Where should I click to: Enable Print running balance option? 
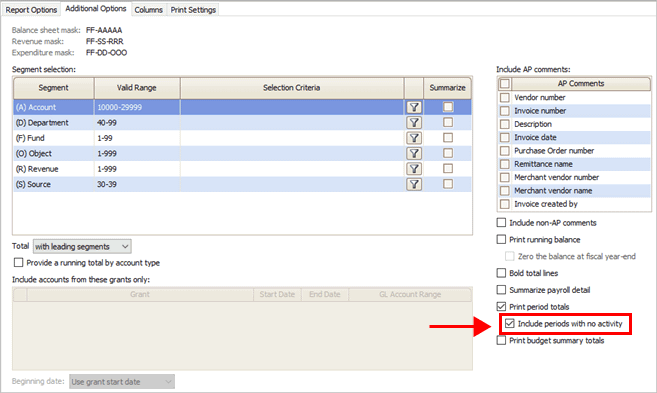point(501,239)
